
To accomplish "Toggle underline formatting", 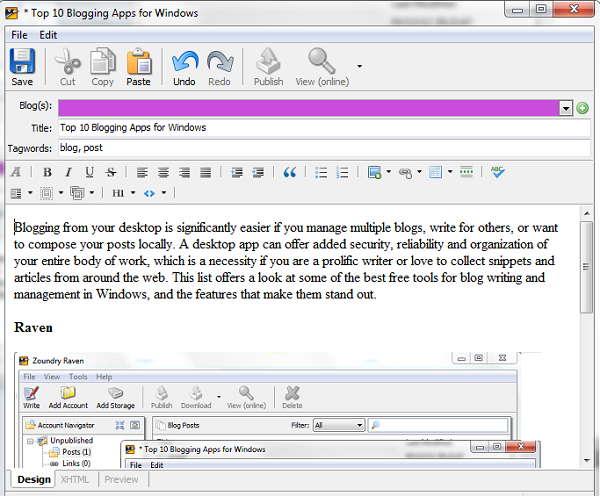I will (90, 173).
